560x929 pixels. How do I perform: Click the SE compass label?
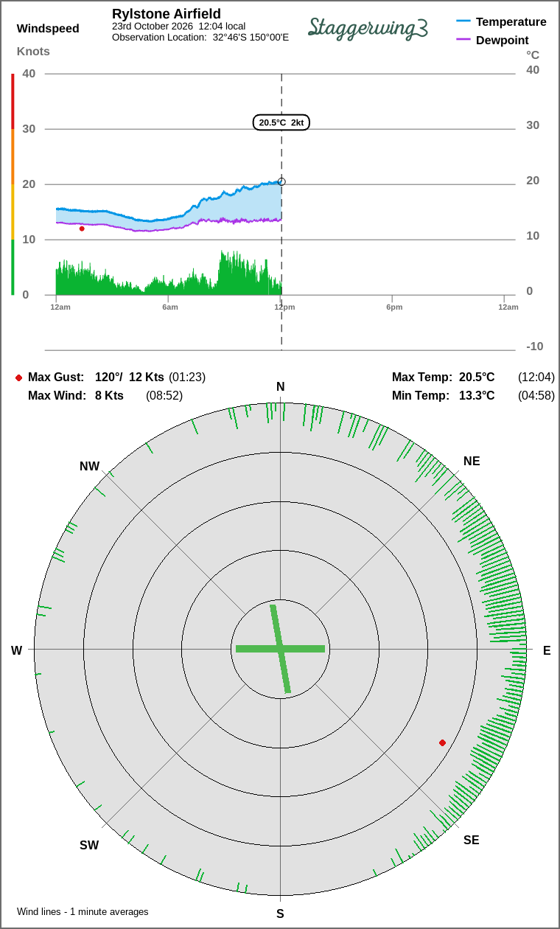[x=472, y=840]
